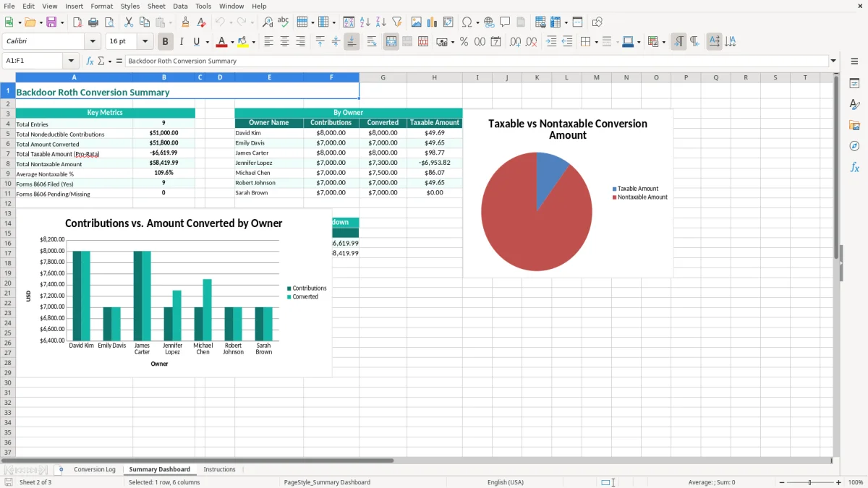Click the Cut scissors icon

click(x=129, y=22)
